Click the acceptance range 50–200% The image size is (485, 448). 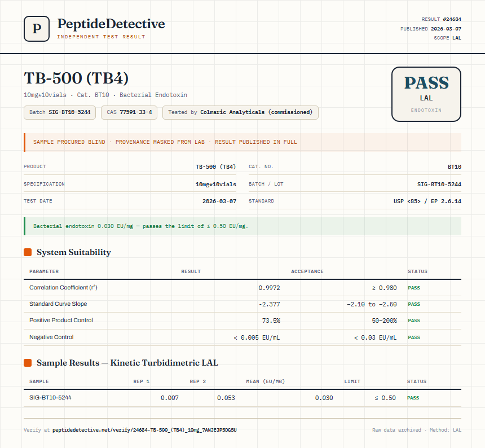(384, 321)
